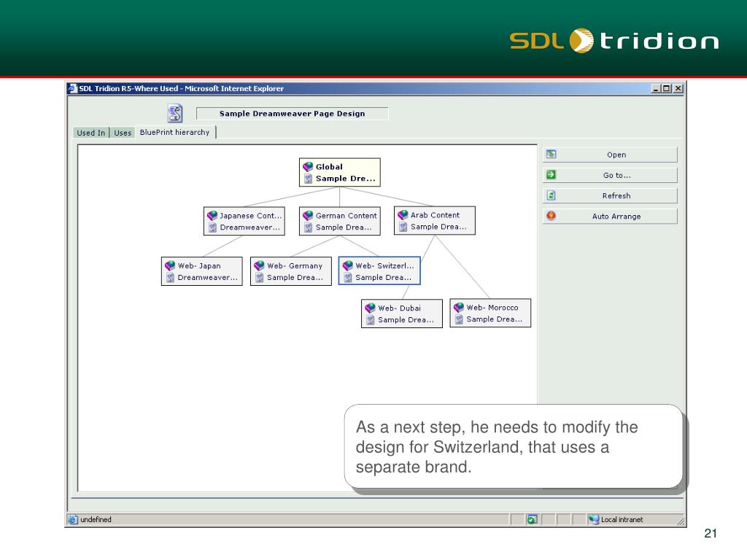Click the 'undefined' status bar text
This screenshot has height=560, width=747.
(x=96, y=519)
